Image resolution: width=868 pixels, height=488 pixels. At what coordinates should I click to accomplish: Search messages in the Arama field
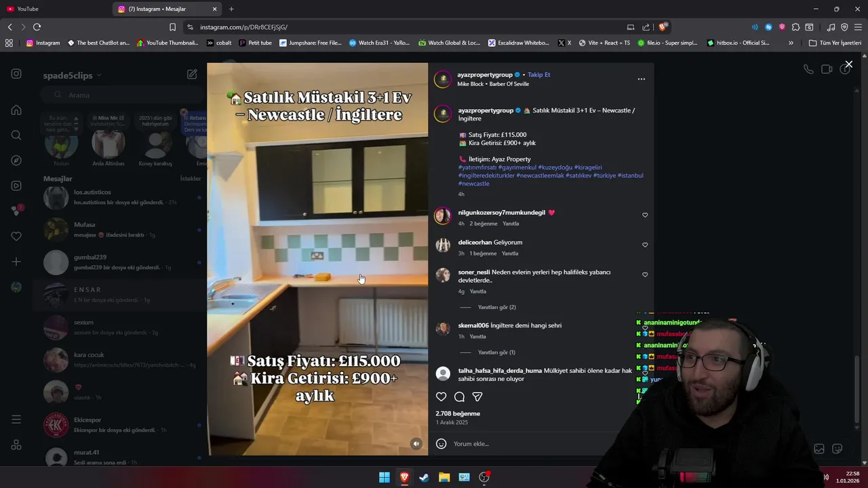pyautogui.click(x=122, y=95)
